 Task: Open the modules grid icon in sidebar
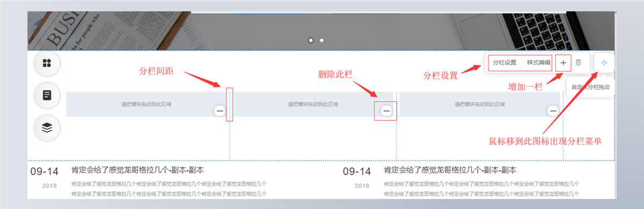click(x=47, y=63)
